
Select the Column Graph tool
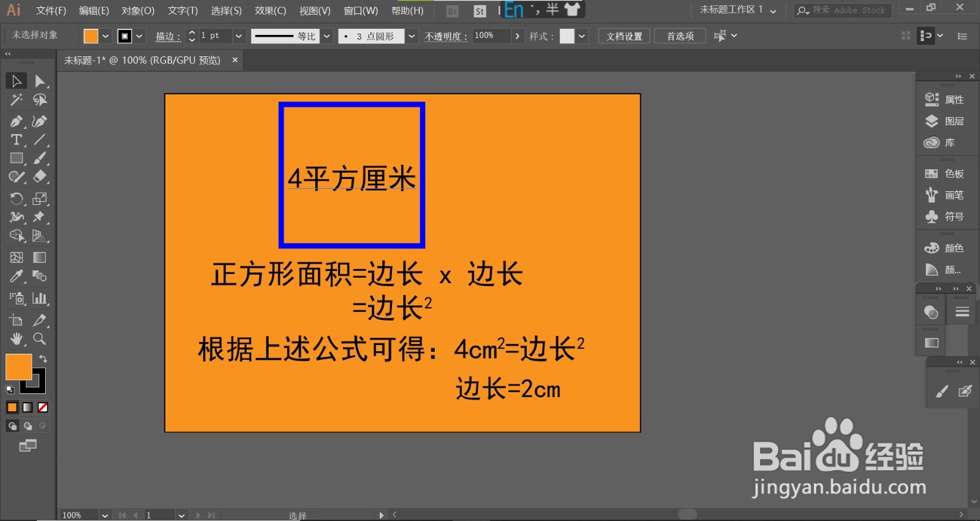[40, 299]
